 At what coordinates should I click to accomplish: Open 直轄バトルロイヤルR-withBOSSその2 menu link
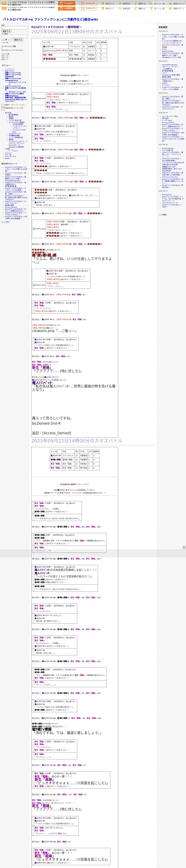click(x=13, y=80)
